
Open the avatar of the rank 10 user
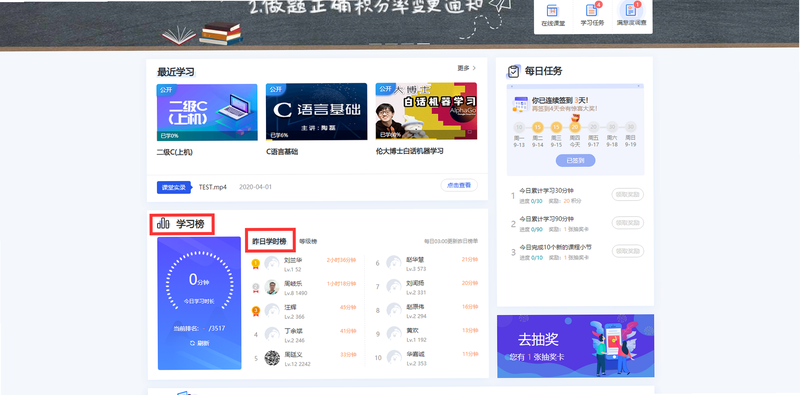pos(394,358)
